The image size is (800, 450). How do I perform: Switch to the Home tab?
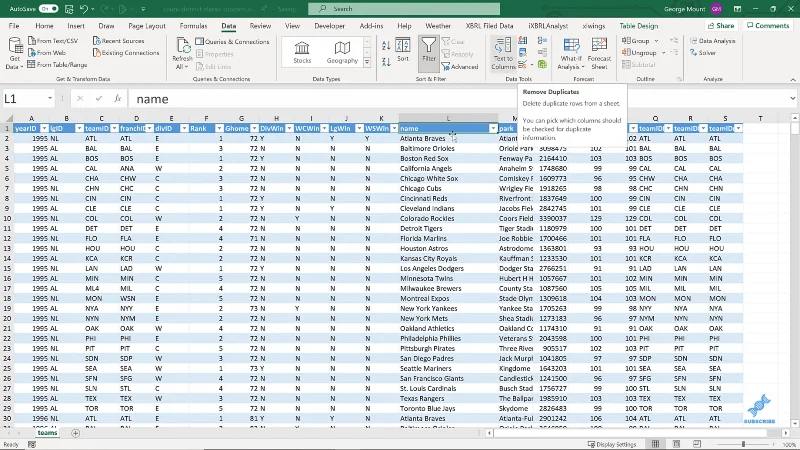click(44, 26)
